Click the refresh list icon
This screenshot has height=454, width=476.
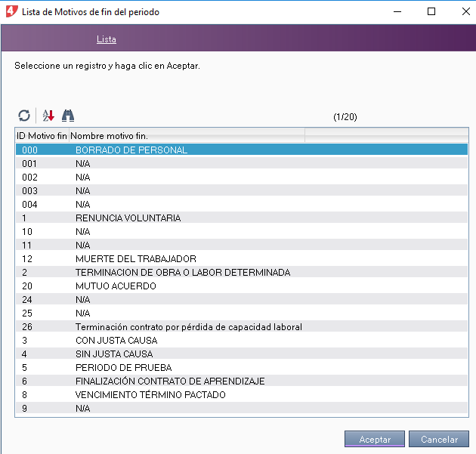click(x=24, y=116)
